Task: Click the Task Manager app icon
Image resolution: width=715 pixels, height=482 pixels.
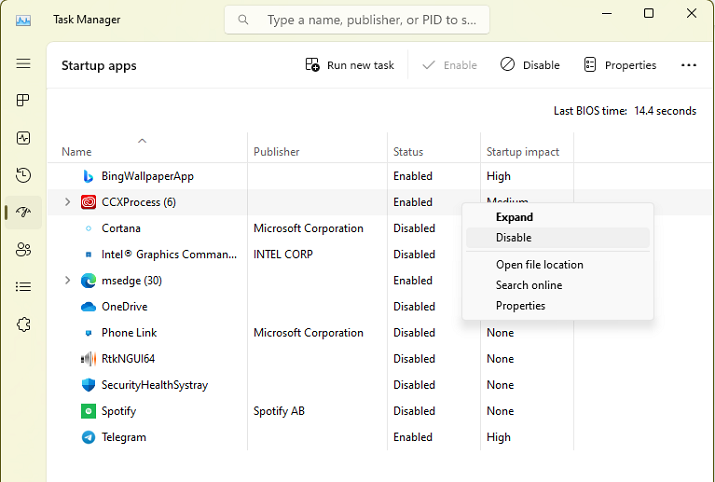Action: pos(23,20)
